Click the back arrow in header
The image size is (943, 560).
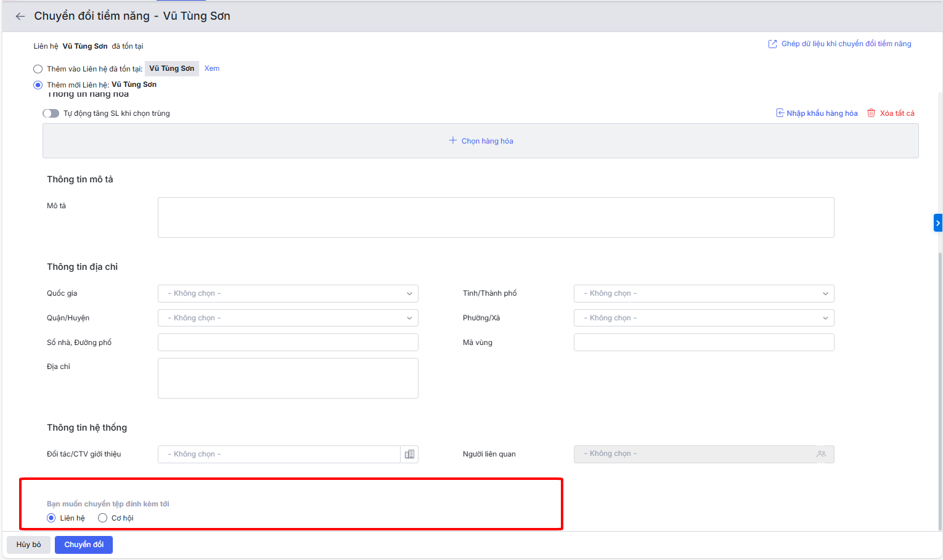pos(20,17)
